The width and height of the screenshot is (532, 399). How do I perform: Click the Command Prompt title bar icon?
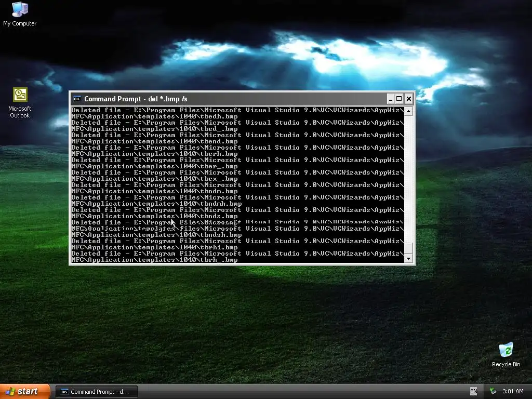pyautogui.click(x=77, y=99)
